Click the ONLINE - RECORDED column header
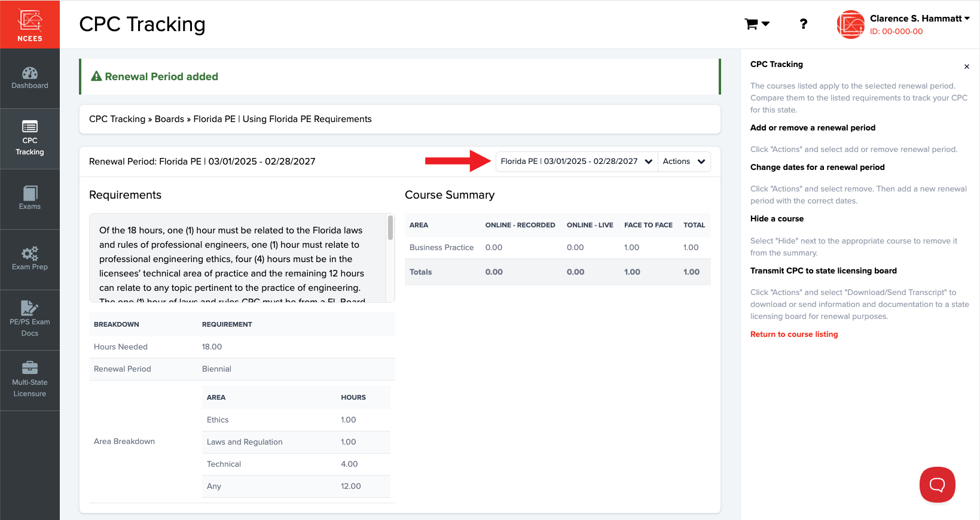The image size is (980, 520). click(520, 225)
